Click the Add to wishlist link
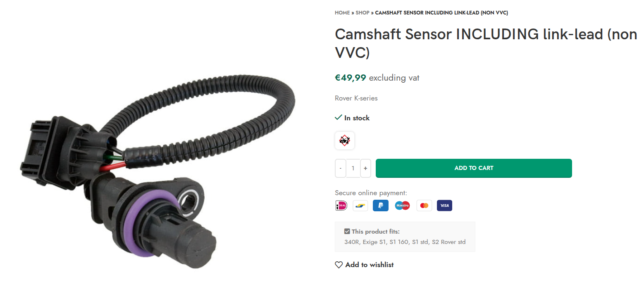This screenshot has height=294, width=644. click(x=370, y=265)
